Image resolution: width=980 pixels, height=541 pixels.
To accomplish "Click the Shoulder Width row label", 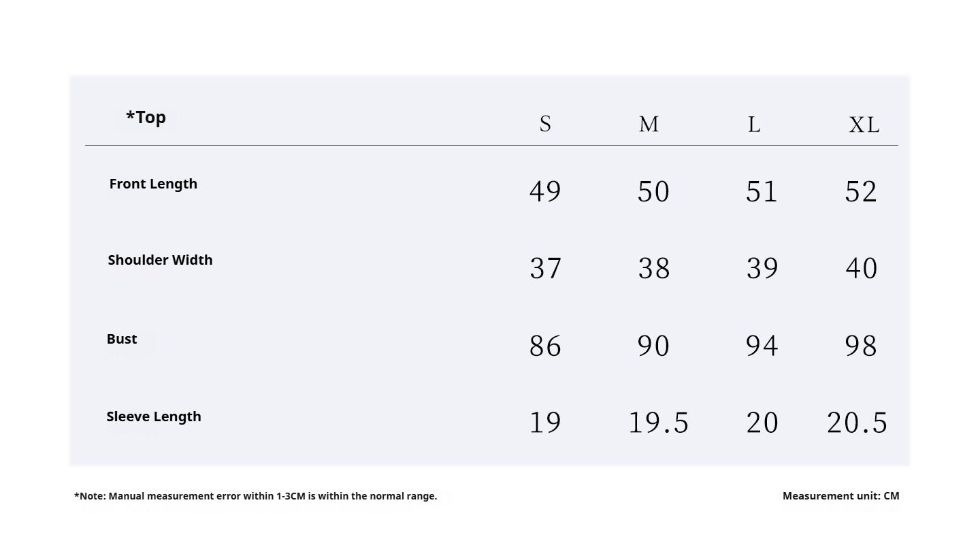I will 160,260.
